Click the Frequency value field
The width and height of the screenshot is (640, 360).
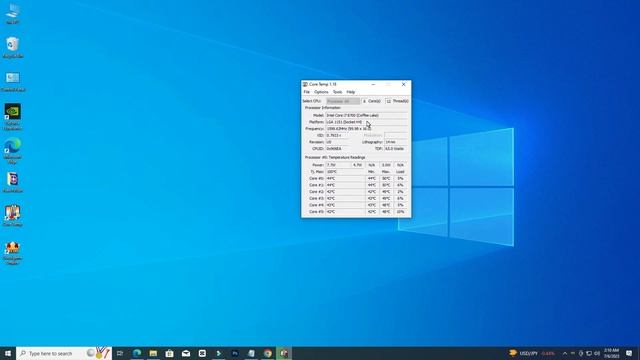coord(367,129)
